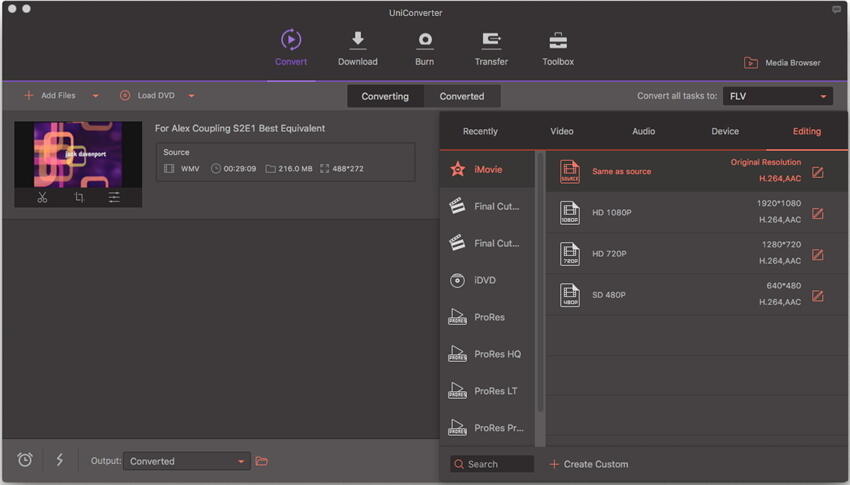This screenshot has width=850, height=485.
Task: Open the Burn section
Action: click(x=424, y=48)
